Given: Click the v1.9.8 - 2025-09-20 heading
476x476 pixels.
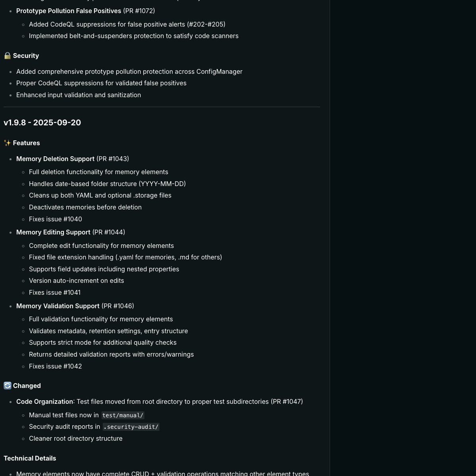Looking at the screenshot, I should pos(42,123).
